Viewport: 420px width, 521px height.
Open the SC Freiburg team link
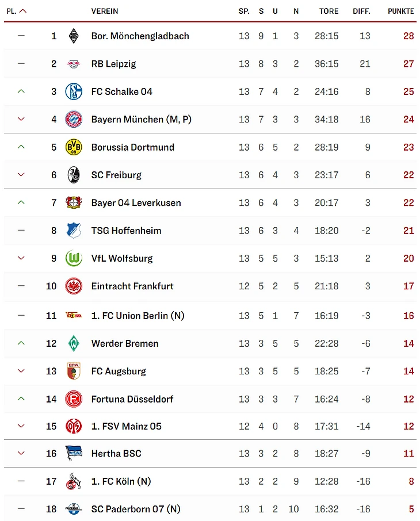[x=116, y=175]
